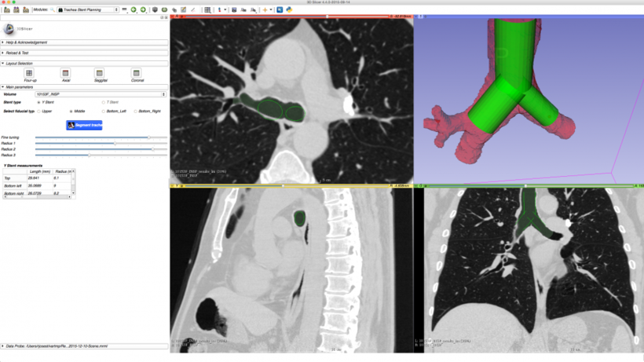The width and height of the screenshot is (644, 362).
Task: Open the Models module icon
Action: tap(164, 9)
